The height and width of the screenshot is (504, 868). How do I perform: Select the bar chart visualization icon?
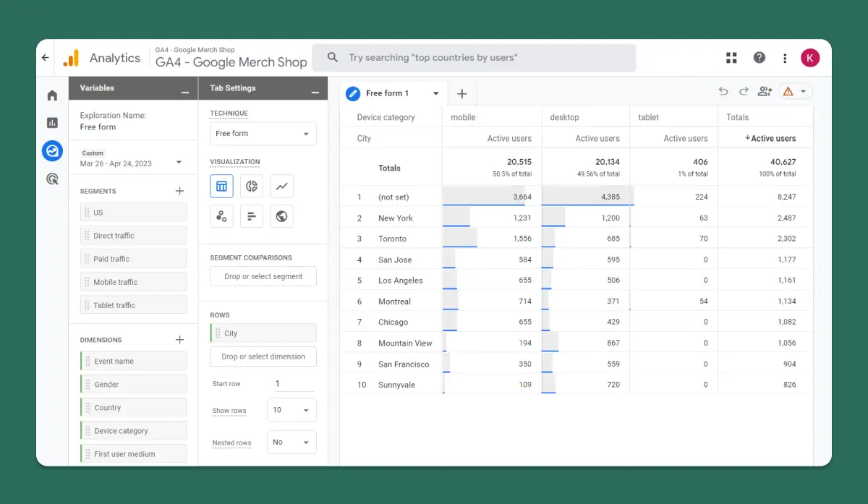coord(252,216)
